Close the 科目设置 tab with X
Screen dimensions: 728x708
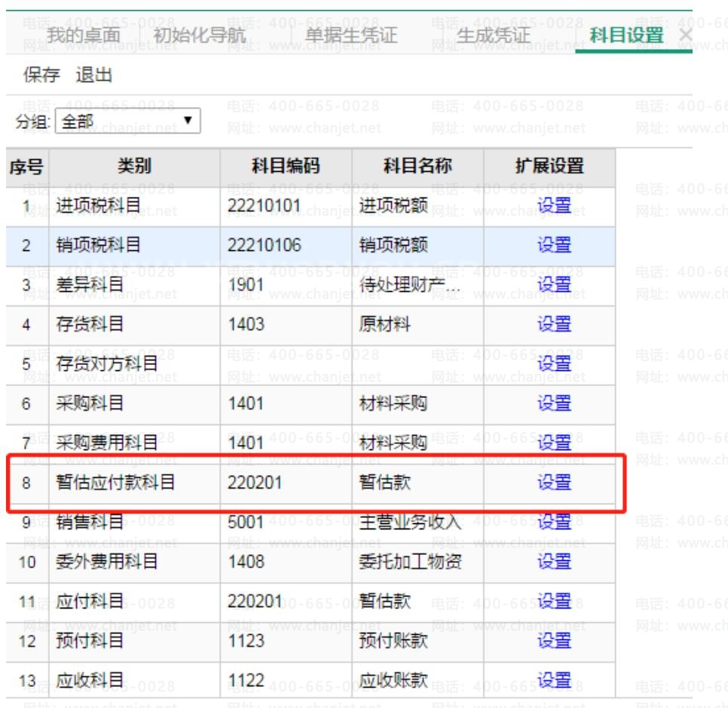point(685,35)
